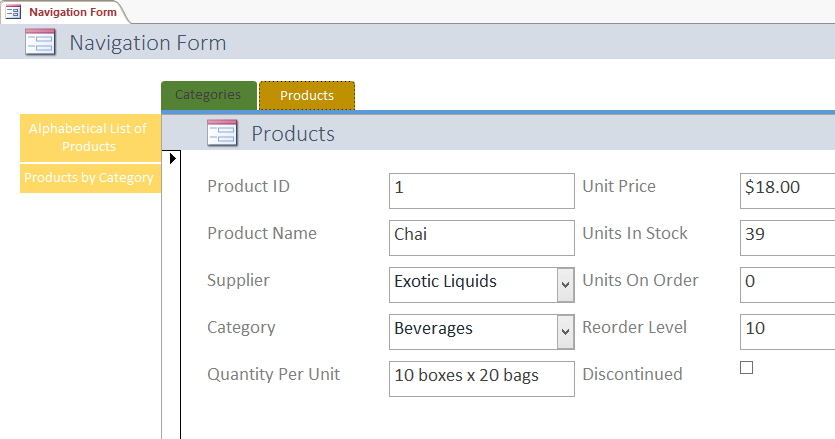Click the Supplier combo box showing Exotic Liquids

click(472, 284)
